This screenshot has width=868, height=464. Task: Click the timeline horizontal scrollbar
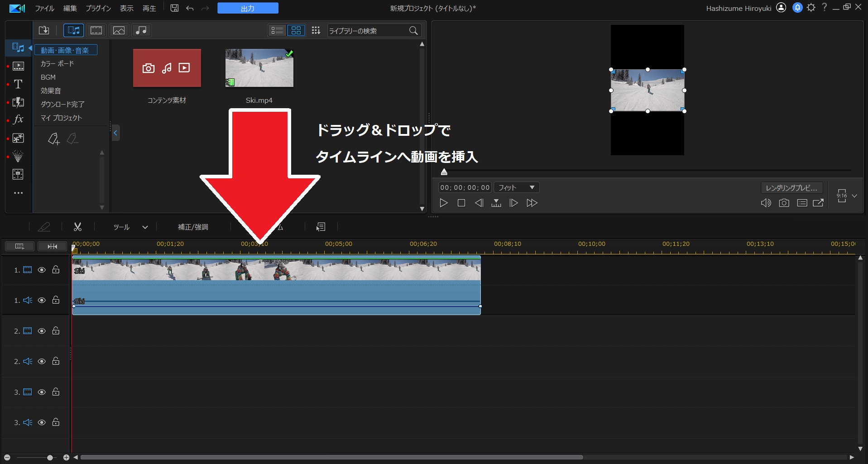(x=331, y=457)
